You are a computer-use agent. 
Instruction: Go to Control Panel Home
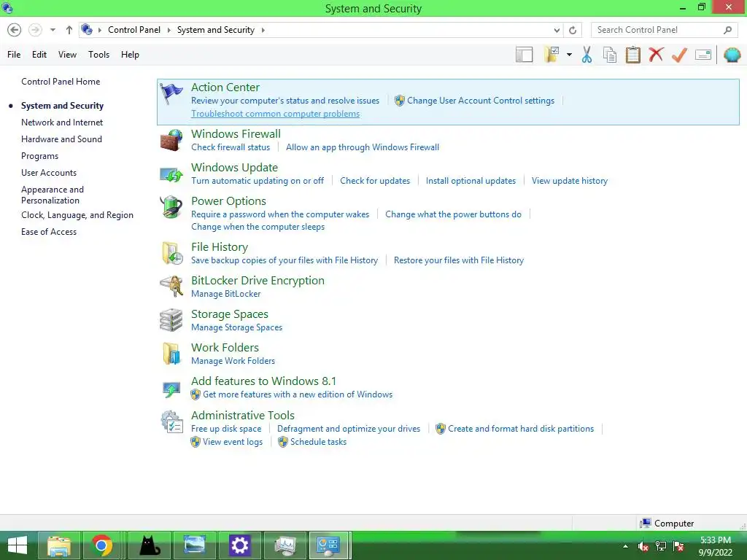(x=61, y=82)
